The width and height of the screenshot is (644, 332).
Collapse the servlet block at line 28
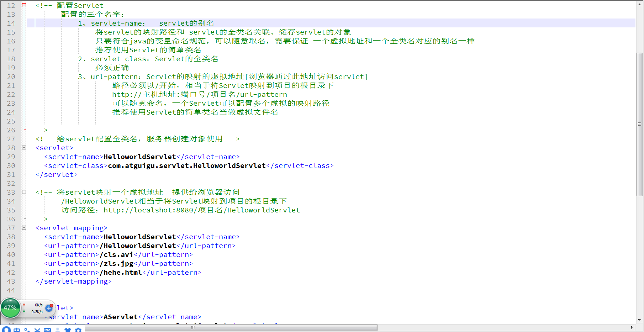click(x=24, y=148)
